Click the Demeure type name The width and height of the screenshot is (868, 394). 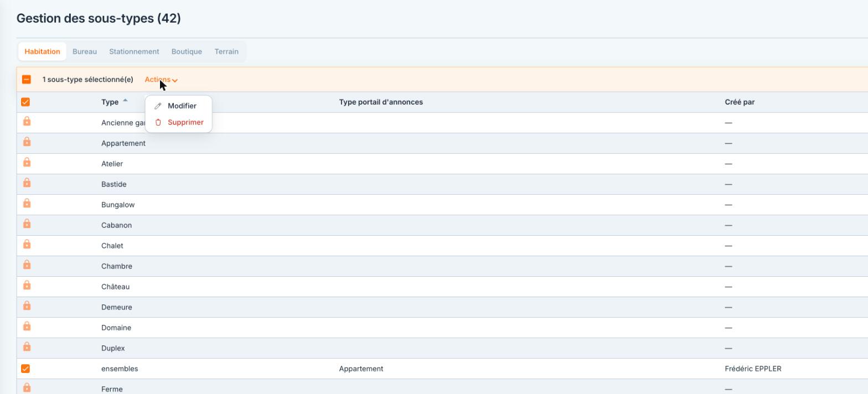pyautogui.click(x=117, y=307)
